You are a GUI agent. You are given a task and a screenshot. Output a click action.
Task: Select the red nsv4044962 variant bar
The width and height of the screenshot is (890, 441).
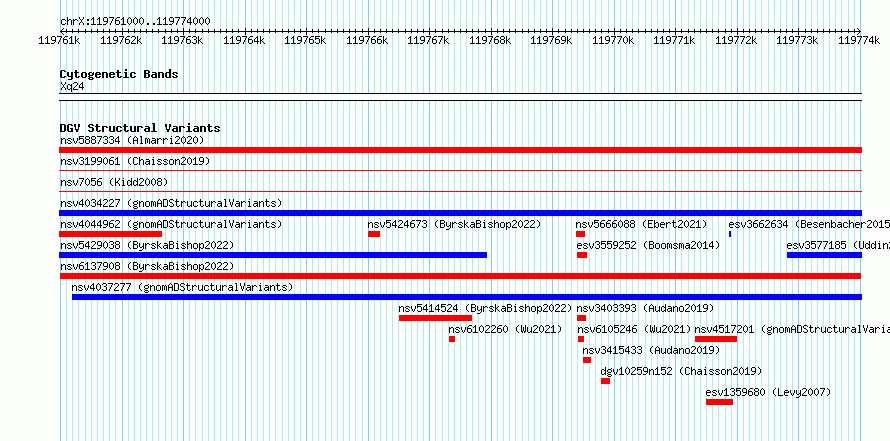[x=111, y=234]
